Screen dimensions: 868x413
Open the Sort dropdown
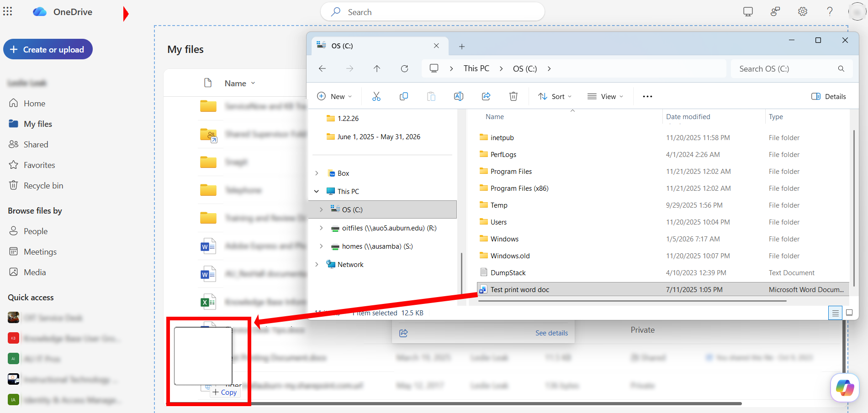[x=555, y=96]
